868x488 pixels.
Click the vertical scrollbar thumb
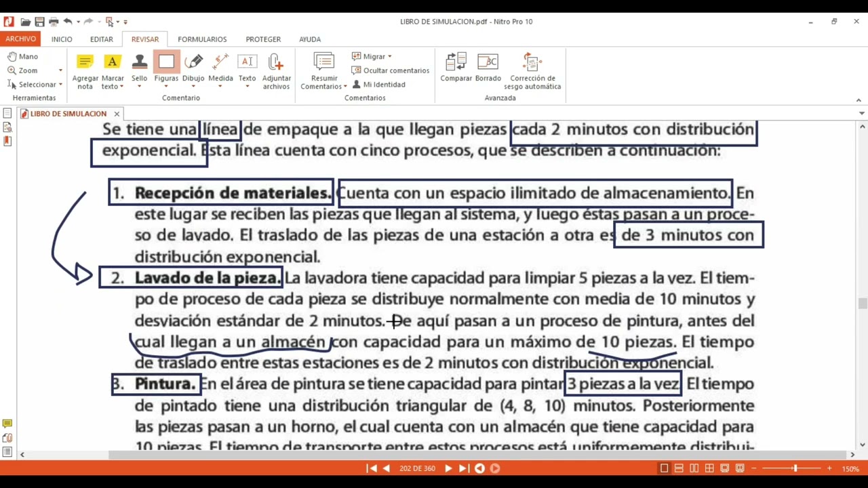point(863,303)
